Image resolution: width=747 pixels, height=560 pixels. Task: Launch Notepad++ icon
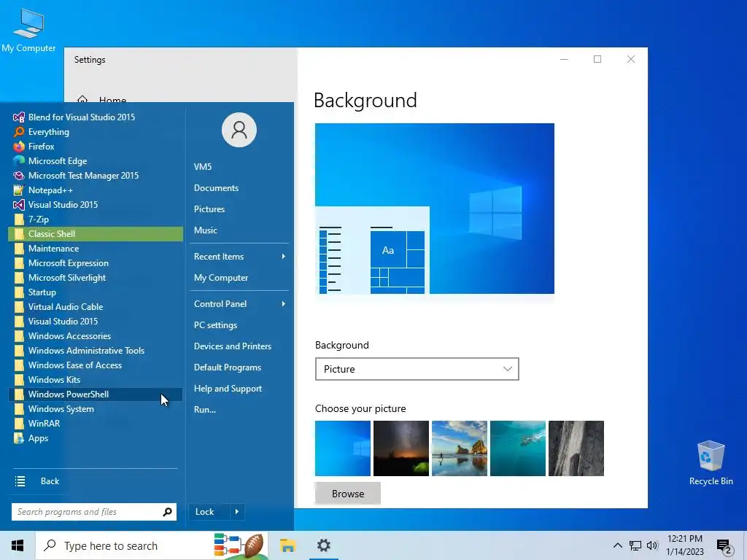[18, 190]
